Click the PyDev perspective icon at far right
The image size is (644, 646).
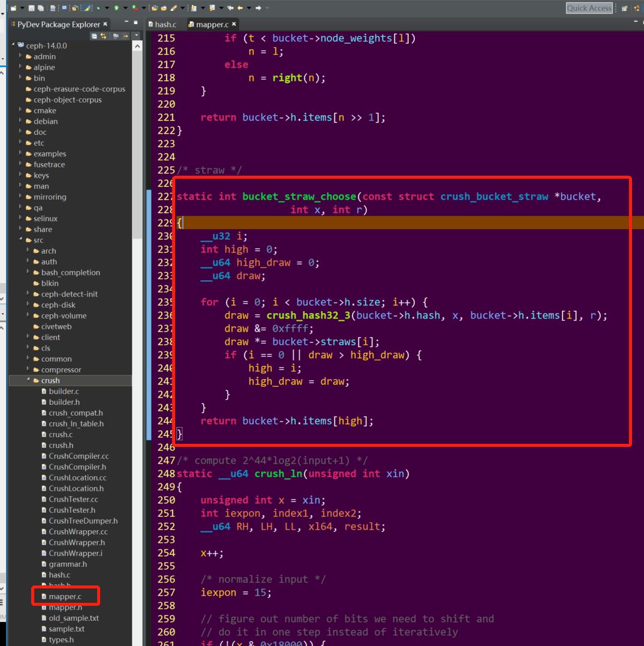637,8
